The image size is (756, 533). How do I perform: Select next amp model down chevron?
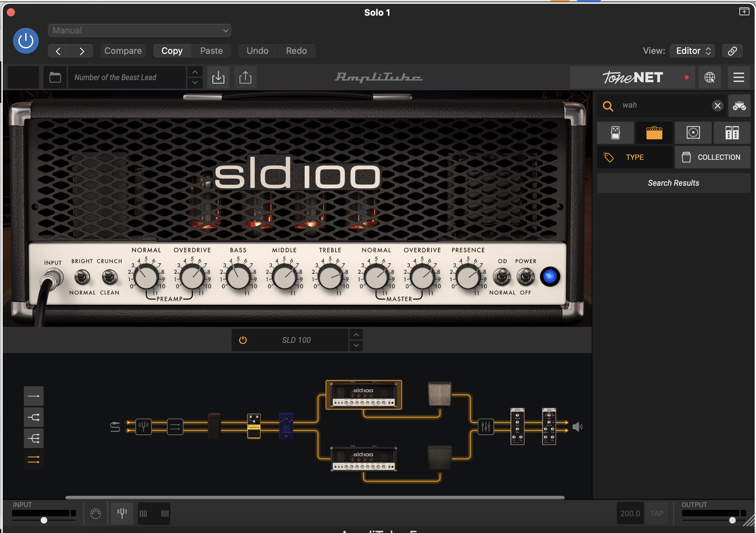pos(356,346)
